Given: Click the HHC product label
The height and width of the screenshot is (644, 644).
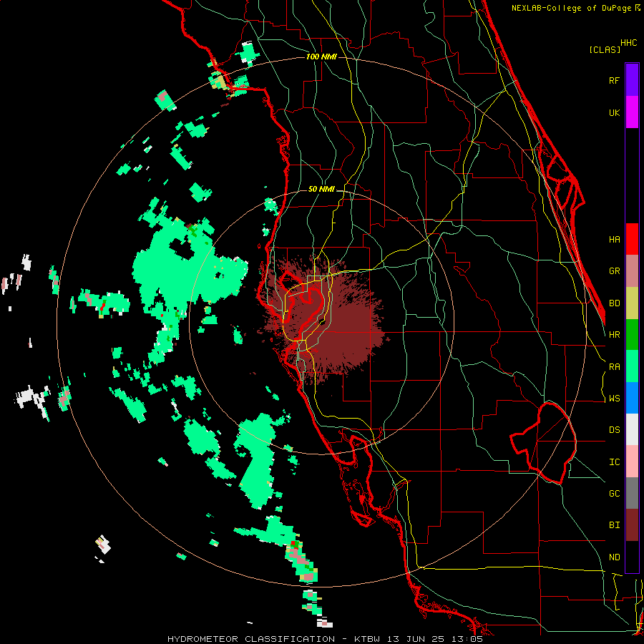Looking at the screenshot, I should pyautogui.click(x=629, y=43).
